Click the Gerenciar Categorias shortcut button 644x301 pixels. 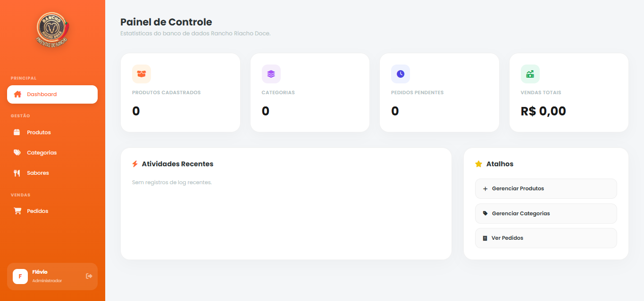click(546, 213)
